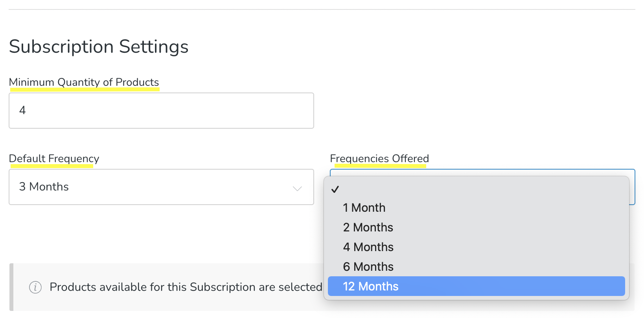Click the "Minimum Quantity of Products" label
644x318 pixels.
point(84,82)
